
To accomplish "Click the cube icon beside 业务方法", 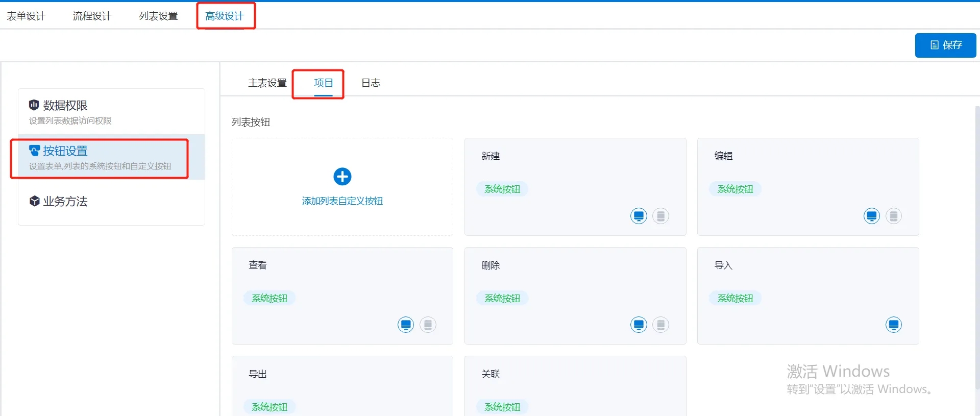I will (34, 201).
